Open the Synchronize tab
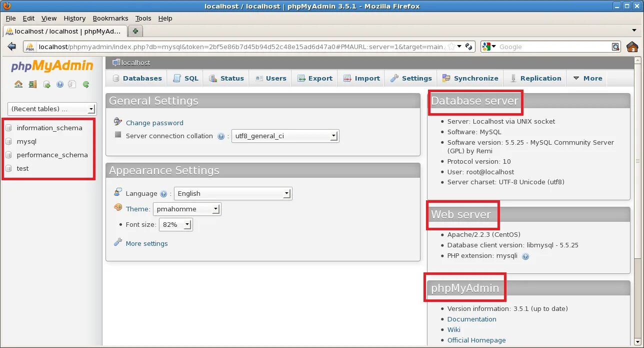This screenshot has width=644, height=348. [x=470, y=78]
